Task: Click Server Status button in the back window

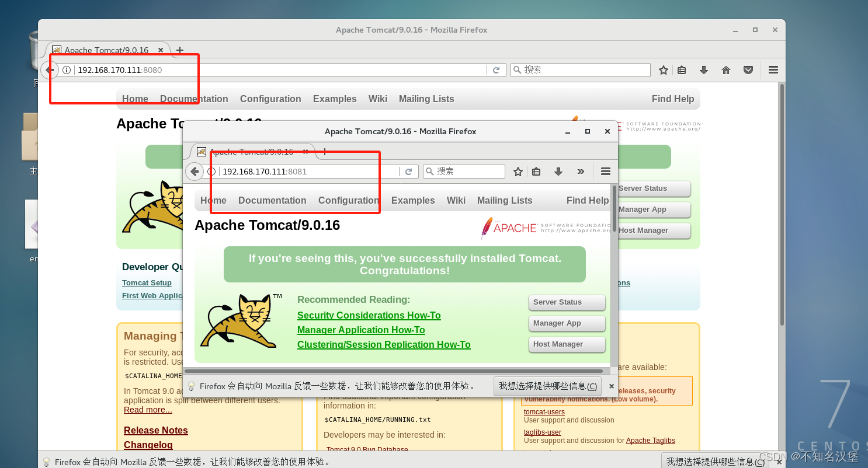Action: (654, 188)
